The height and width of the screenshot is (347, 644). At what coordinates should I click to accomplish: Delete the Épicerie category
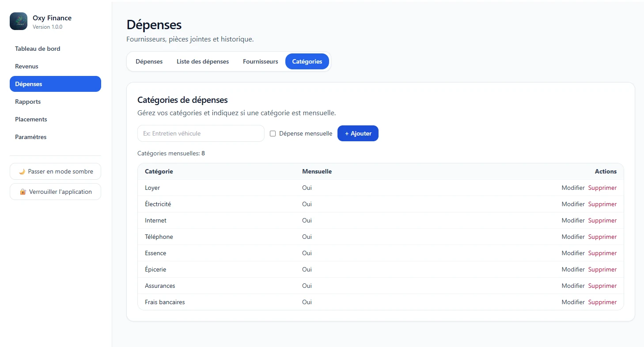602,269
